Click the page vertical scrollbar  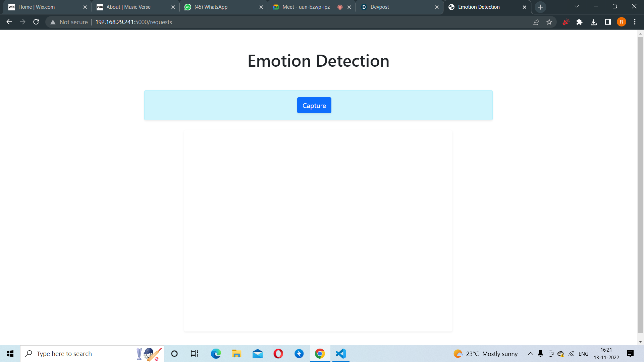[x=640, y=184]
